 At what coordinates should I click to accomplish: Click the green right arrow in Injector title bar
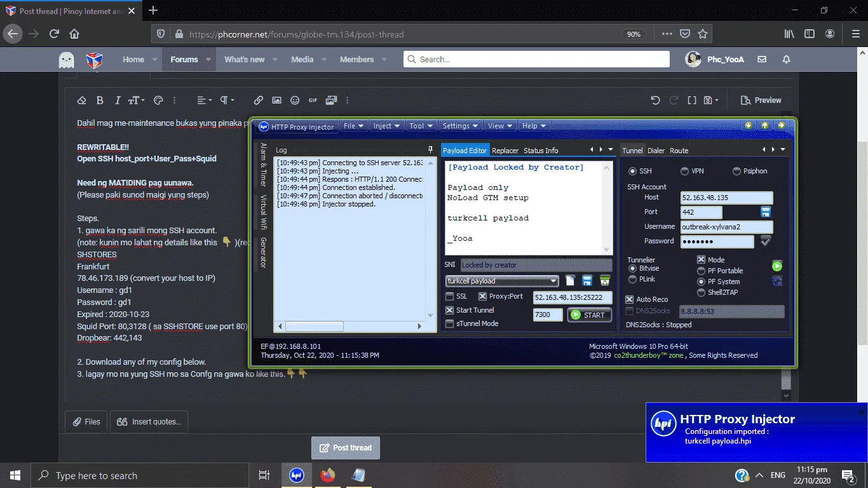pos(781,125)
